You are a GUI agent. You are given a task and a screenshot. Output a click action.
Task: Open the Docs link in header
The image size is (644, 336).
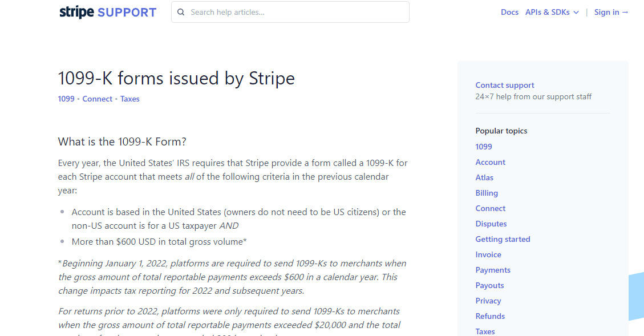pyautogui.click(x=509, y=12)
